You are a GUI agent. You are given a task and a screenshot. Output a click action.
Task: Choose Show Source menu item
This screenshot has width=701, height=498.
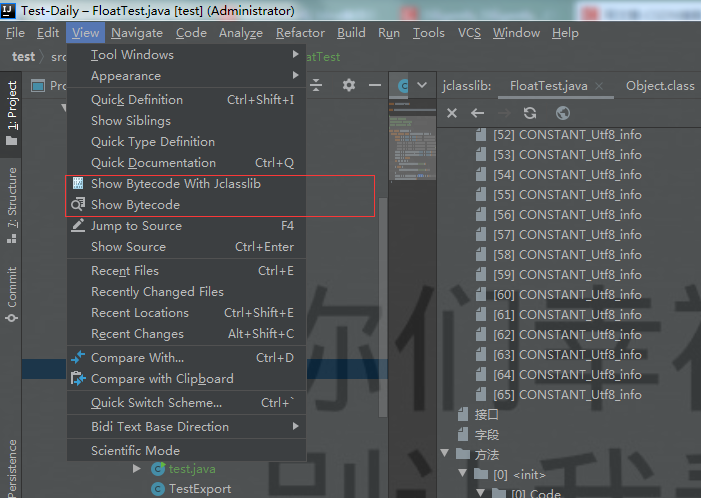(x=186, y=247)
